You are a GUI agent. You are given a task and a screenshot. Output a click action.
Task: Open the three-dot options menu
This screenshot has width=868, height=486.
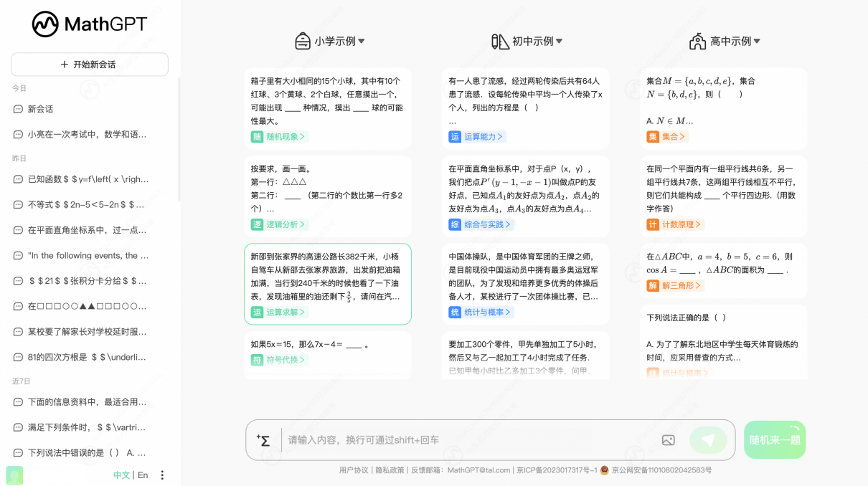coord(162,475)
